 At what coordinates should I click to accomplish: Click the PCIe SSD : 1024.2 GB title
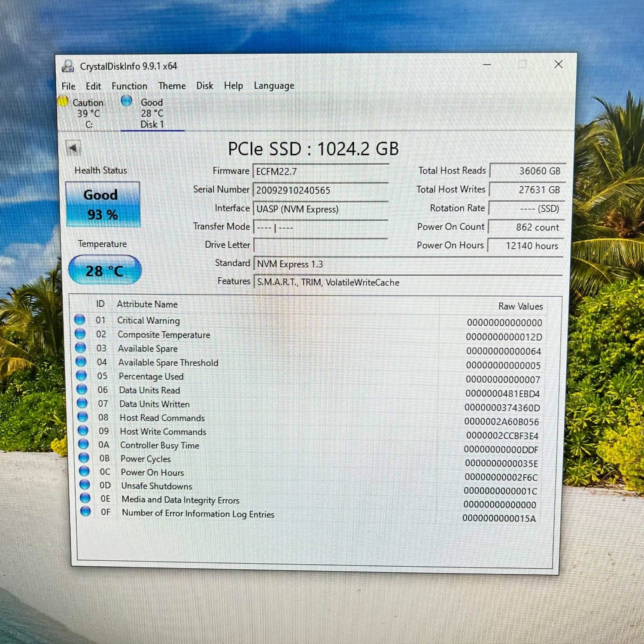tap(313, 149)
